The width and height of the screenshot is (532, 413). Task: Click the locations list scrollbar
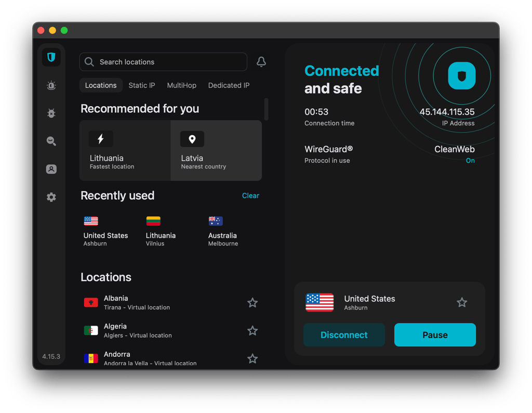[267, 109]
